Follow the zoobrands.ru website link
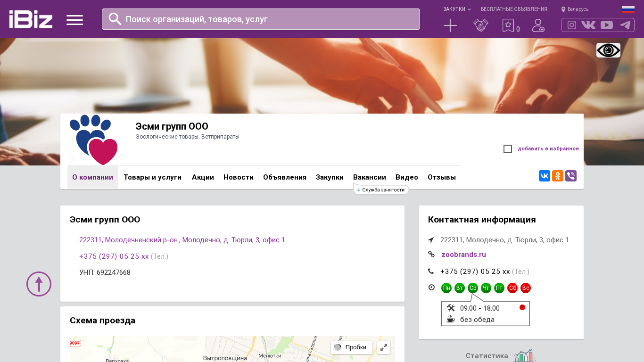This screenshot has height=362, width=644. 463,255
